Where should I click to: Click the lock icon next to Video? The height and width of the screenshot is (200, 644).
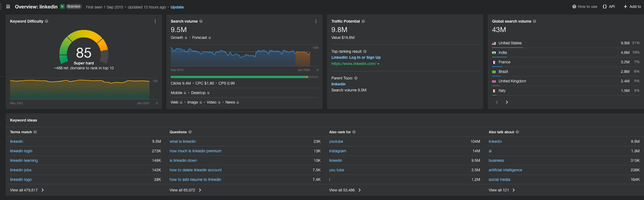tap(219, 102)
